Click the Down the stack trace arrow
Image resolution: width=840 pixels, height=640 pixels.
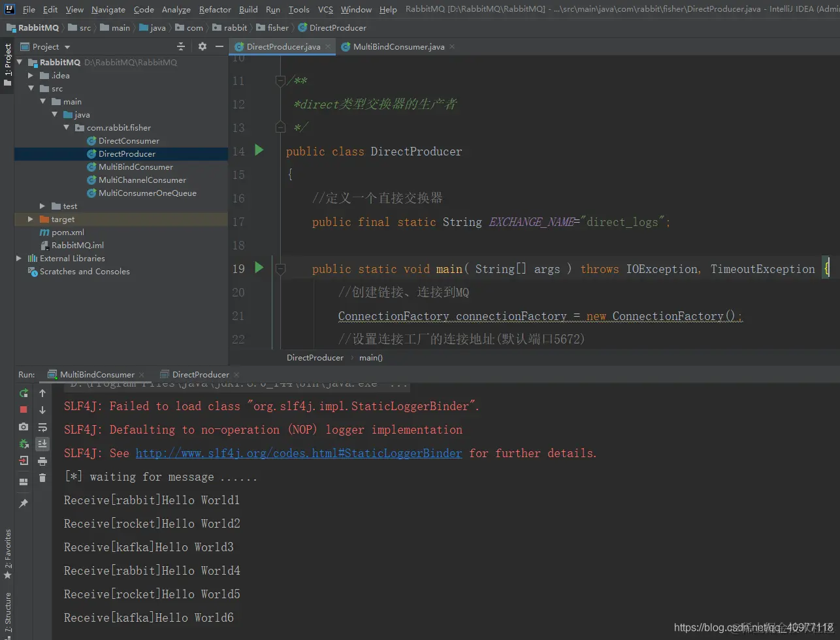click(x=42, y=410)
